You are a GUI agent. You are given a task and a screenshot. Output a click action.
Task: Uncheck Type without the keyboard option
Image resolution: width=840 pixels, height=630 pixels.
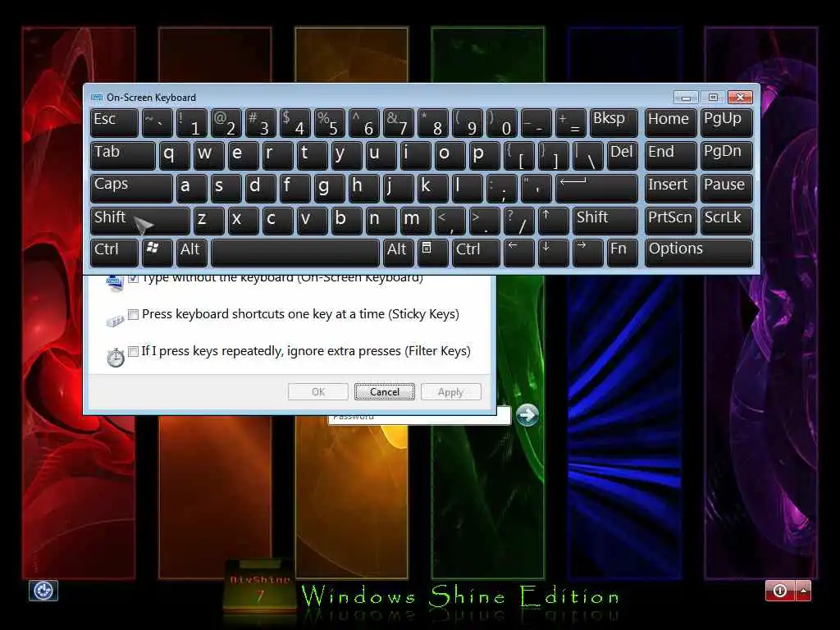(x=134, y=278)
